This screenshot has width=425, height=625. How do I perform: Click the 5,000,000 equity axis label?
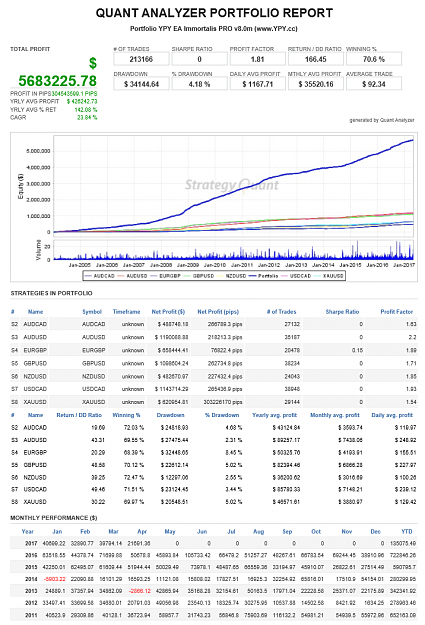pos(38,151)
